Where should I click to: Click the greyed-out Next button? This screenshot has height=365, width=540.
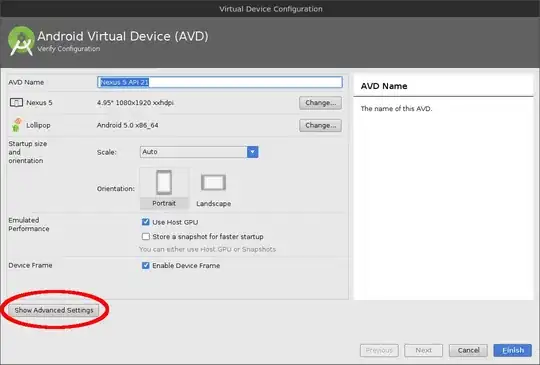click(x=423, y=350)
